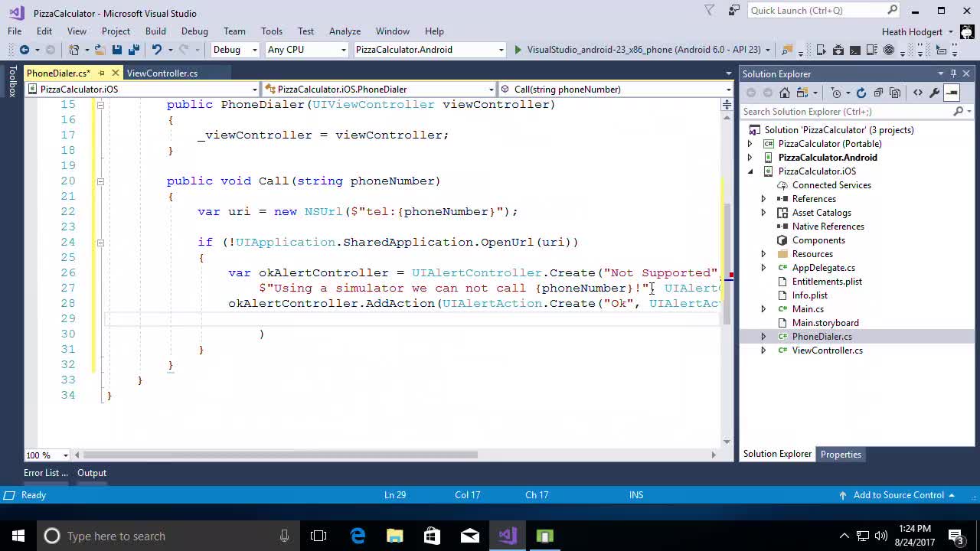Pin the Solution Explorer panel
Viewport: 980px width, 551px height.
[x=952, y=73]
